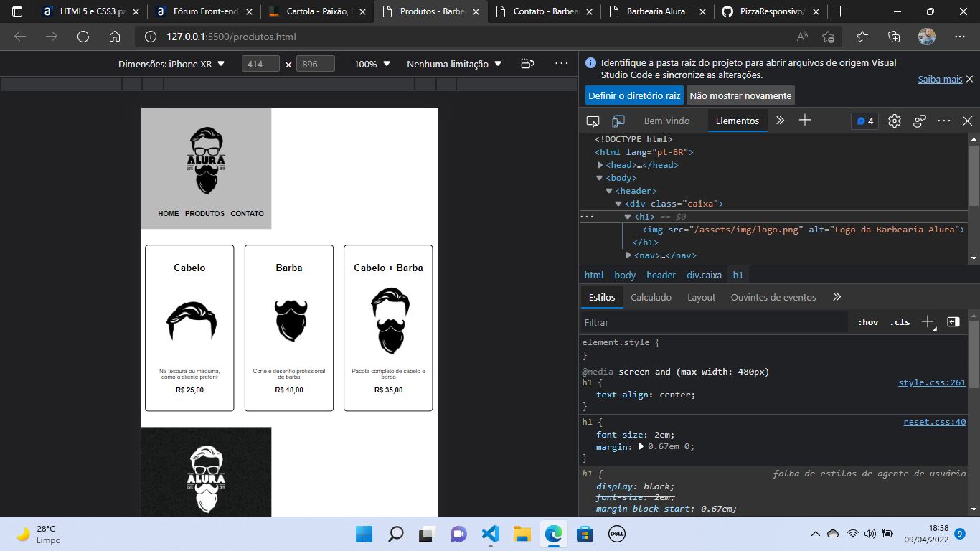Toggle the .cls classes panel
The image size is (980, 551).
pos(900,322)
